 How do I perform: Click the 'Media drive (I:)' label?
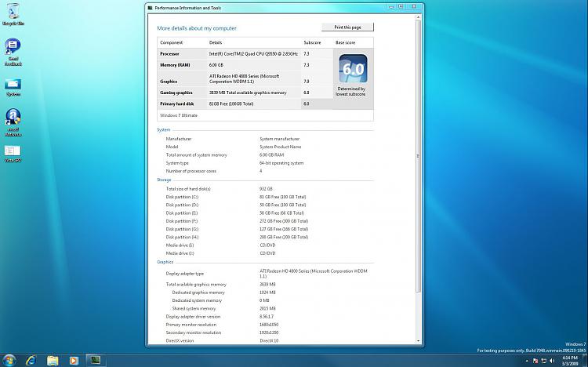coord(180,245)
